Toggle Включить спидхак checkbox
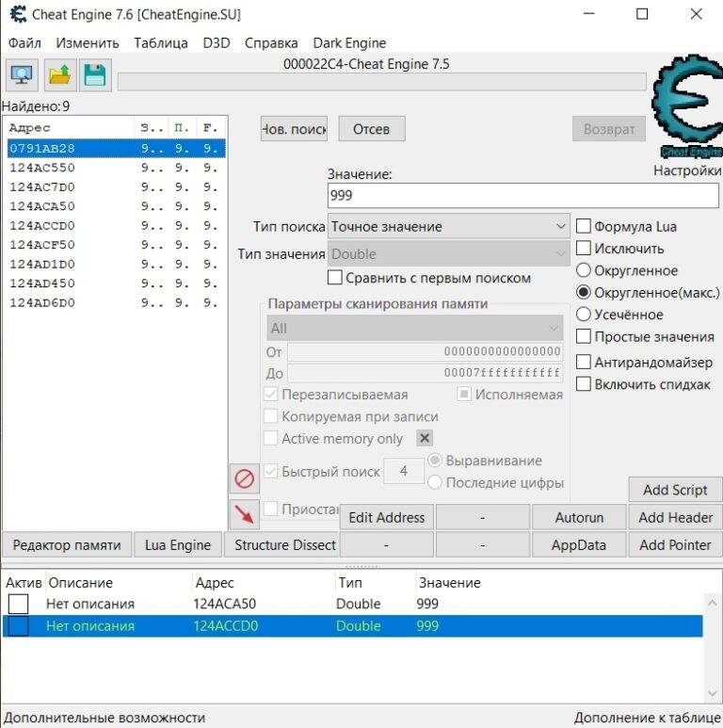The image size is (723, 728). pos(584,384)
